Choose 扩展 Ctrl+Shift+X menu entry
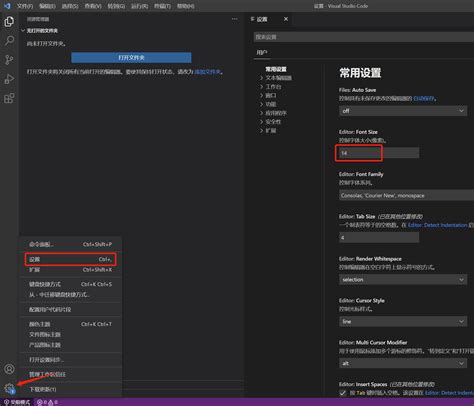The width and height of the screenshot is (474, 406). [x=70, y=270]
